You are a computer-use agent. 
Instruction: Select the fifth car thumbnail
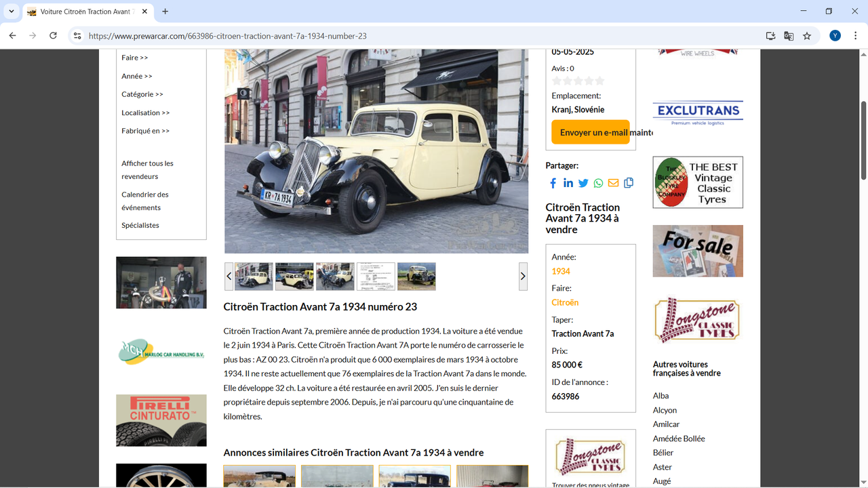(x=416, y=277)
